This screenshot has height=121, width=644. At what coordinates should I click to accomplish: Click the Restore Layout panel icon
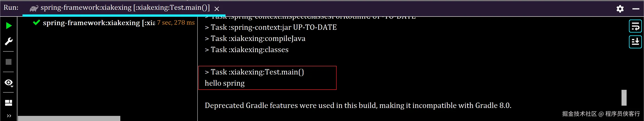(x=9, y=103)
